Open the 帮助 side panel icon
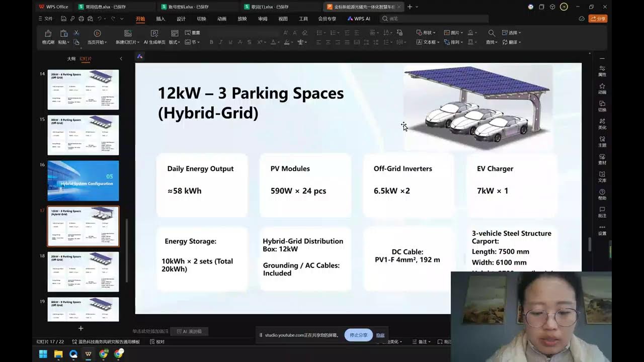Screen dimensions: 644x362 click(x=602, y=194)
